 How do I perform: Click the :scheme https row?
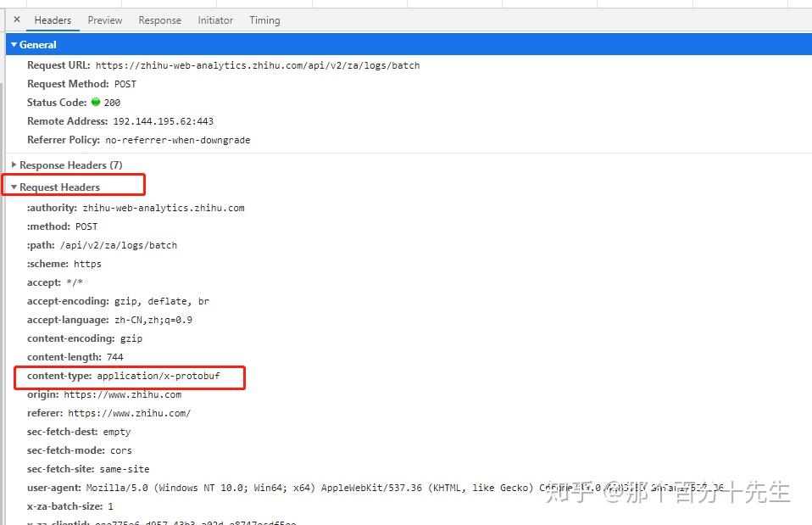point(64,264)
